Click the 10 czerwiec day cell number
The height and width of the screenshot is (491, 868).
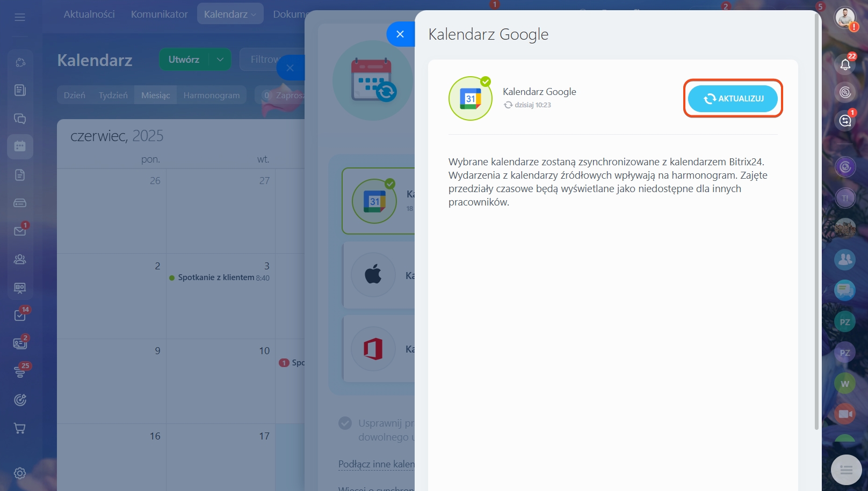tap(264, 350)
